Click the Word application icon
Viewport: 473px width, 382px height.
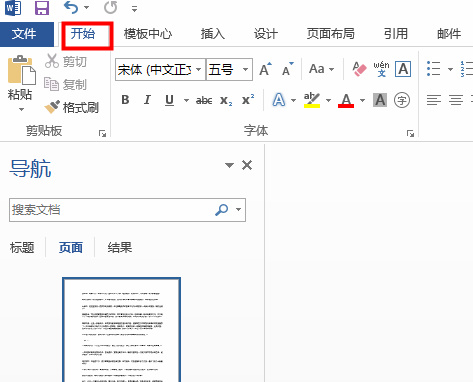(x=13, y=7)
